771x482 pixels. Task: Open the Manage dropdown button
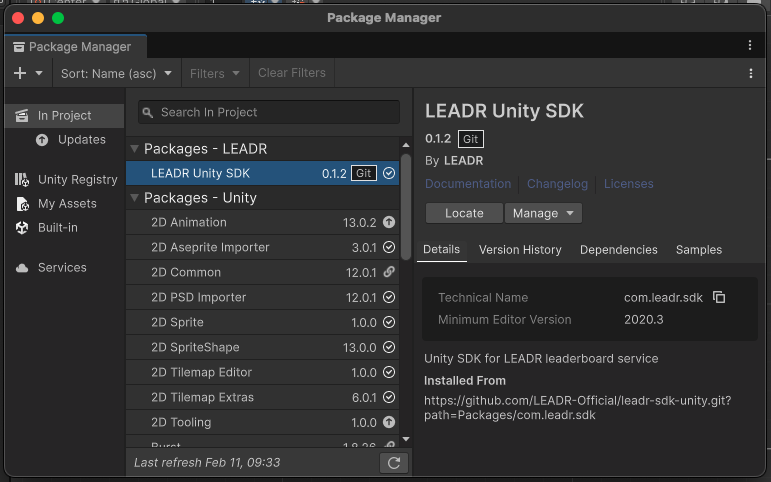click(x=543, y=213)
